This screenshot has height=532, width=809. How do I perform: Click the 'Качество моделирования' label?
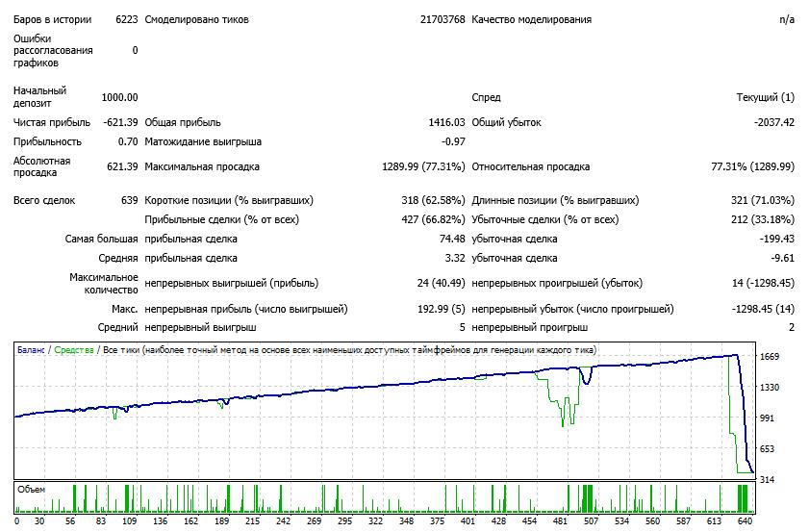point(531,19)
